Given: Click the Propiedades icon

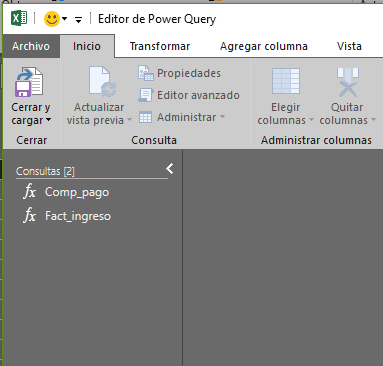Looking at the screenshot, I should pyautogui.click(x=146, y=73).
